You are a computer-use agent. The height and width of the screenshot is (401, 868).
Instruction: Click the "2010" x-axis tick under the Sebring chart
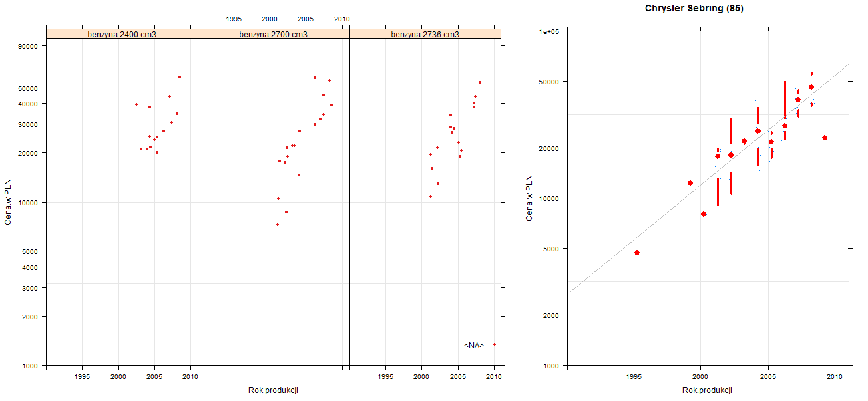coord(835,378)
